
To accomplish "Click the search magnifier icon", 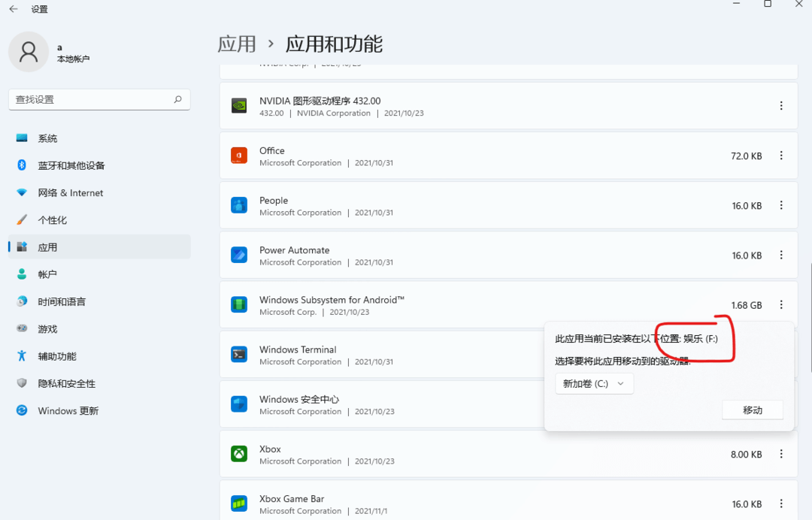I will (177, 99).
